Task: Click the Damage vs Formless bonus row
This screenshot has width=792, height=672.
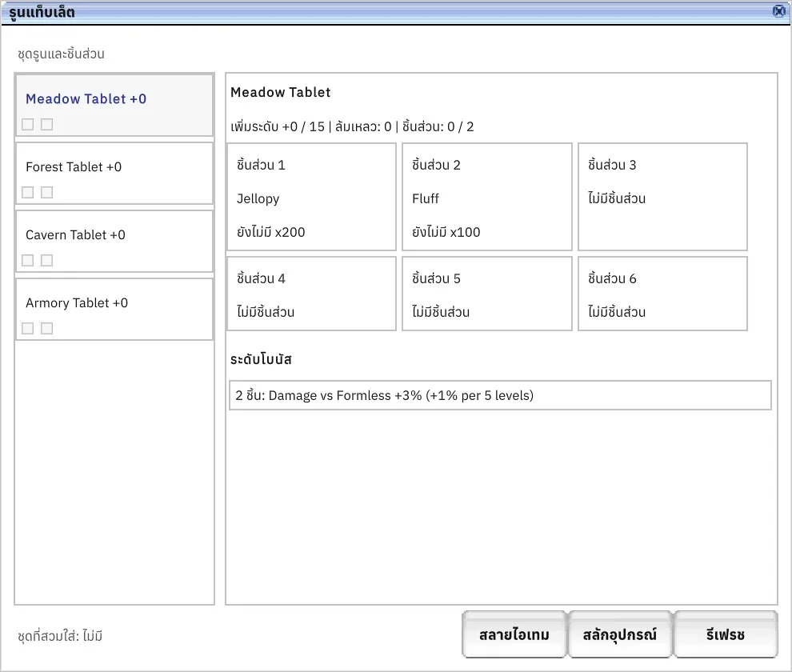Action: coord(500,395)
